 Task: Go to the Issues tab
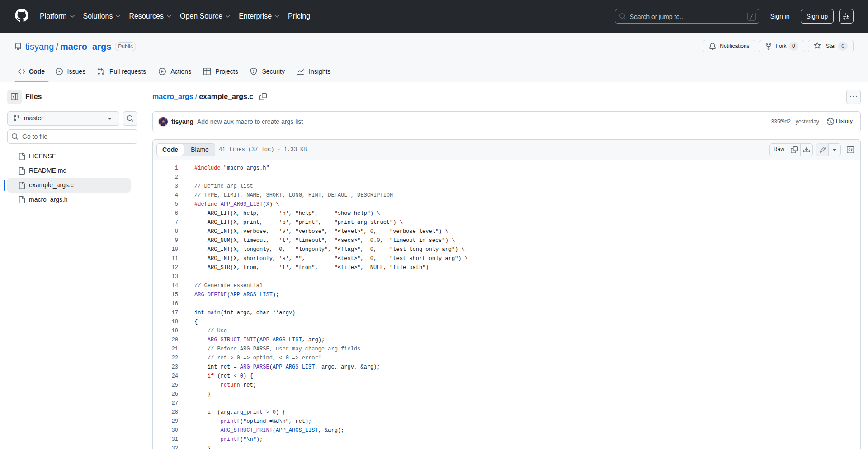pyautogui.click(x=71, y=71)
